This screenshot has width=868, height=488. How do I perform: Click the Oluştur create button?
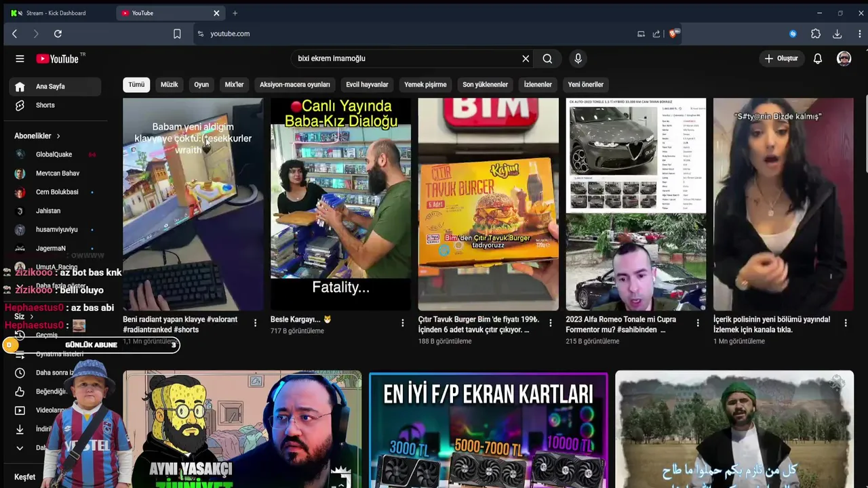[781, 59]
